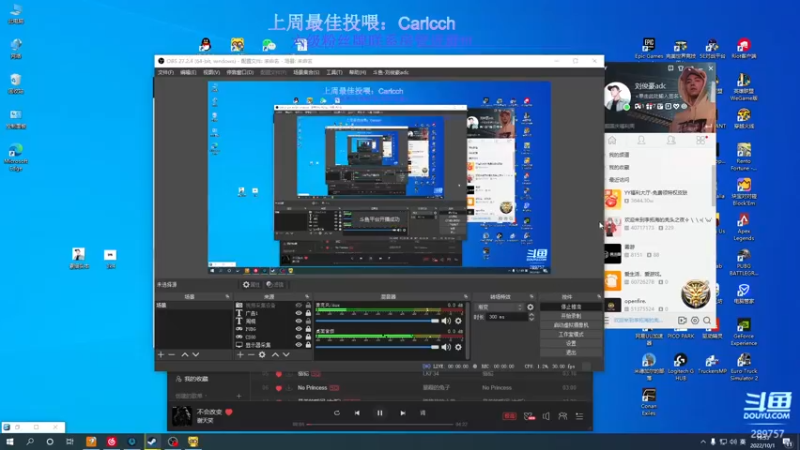The height and width of the screenshot is (450, 800).
Task: Open 视图(V) menu in OBS
Action: (211, 72)
